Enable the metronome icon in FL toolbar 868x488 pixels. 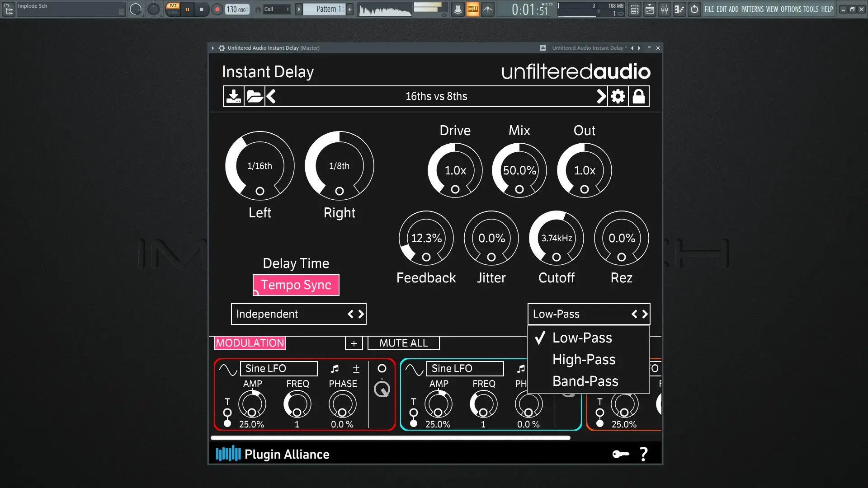[x=458, y=9]
